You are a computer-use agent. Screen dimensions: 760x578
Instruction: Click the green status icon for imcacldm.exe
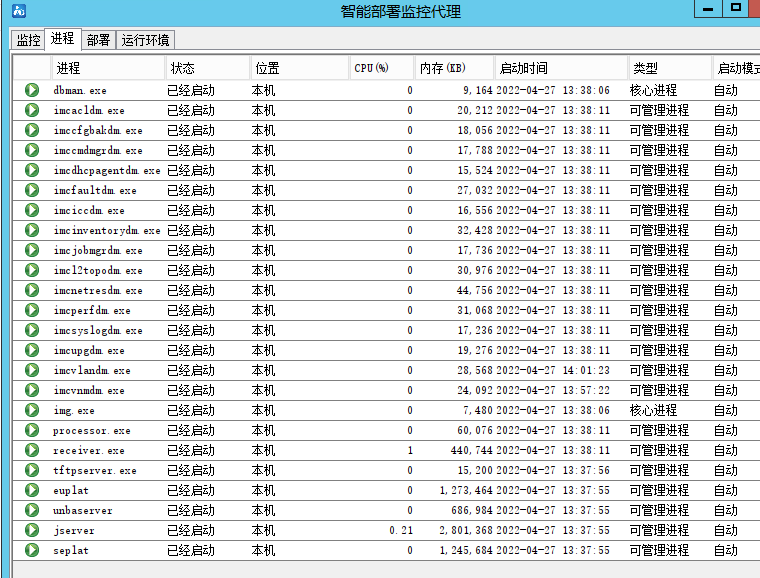tap(32, 110)
